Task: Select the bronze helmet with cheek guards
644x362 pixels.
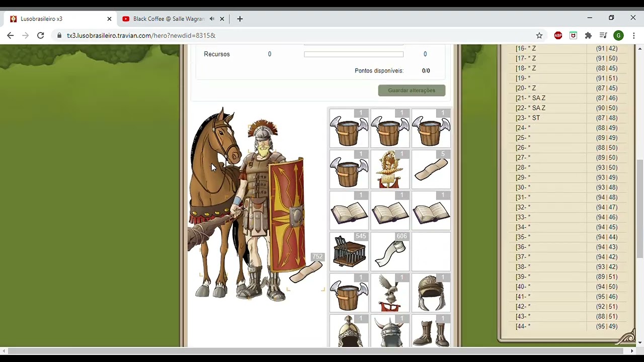Action: click(431, 293)
